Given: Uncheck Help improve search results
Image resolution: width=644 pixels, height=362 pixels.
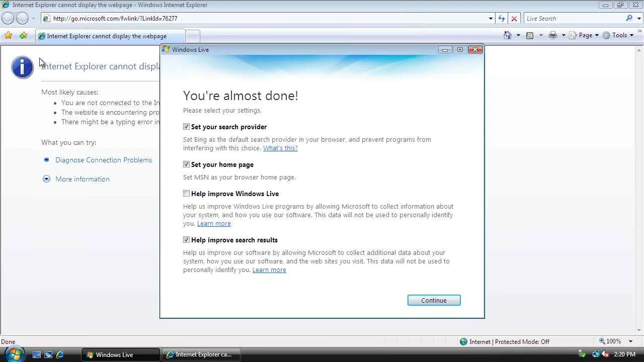Looking at the screenshot, I should tap(187, 240).
